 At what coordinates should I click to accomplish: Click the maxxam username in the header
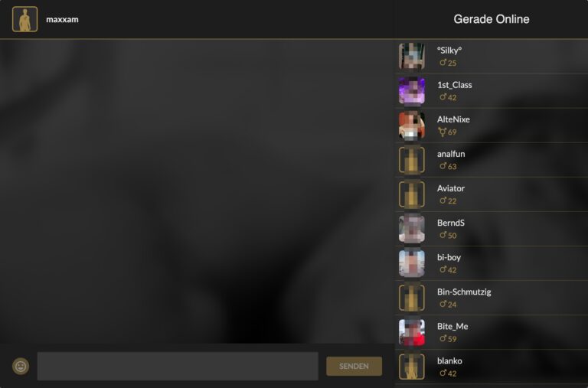(x=62, y=19)
